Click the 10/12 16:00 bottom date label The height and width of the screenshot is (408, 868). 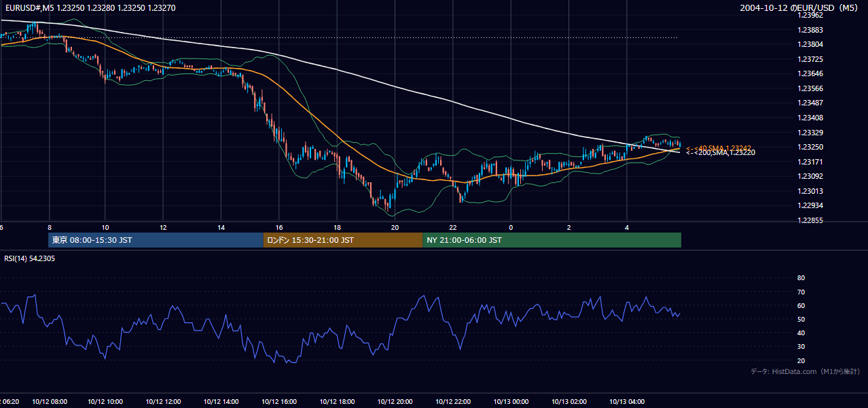(279, 402)
